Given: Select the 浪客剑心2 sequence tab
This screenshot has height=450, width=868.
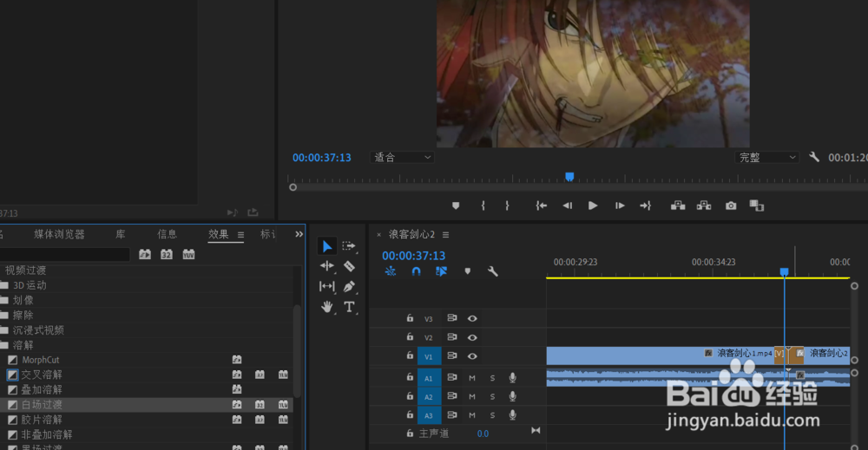Looking at the screenshot, I should pos(411,234).
